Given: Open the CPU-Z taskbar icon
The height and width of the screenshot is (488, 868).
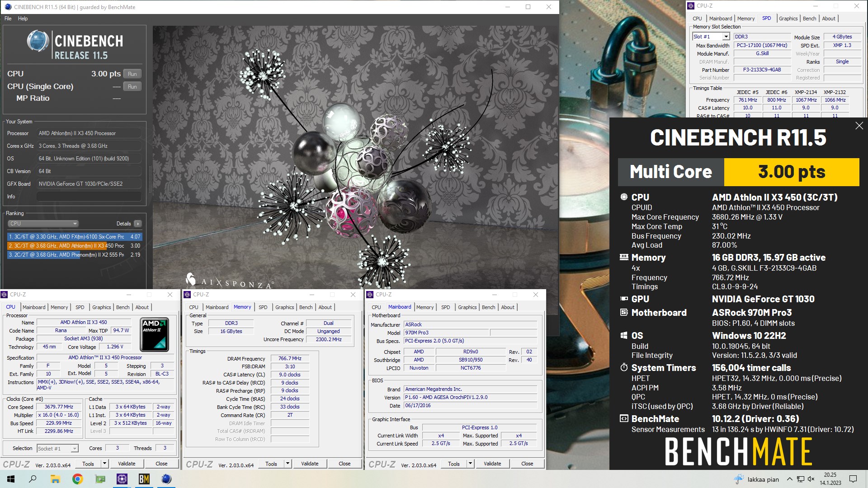Looking at the screenshot, I should pos(122,479).
